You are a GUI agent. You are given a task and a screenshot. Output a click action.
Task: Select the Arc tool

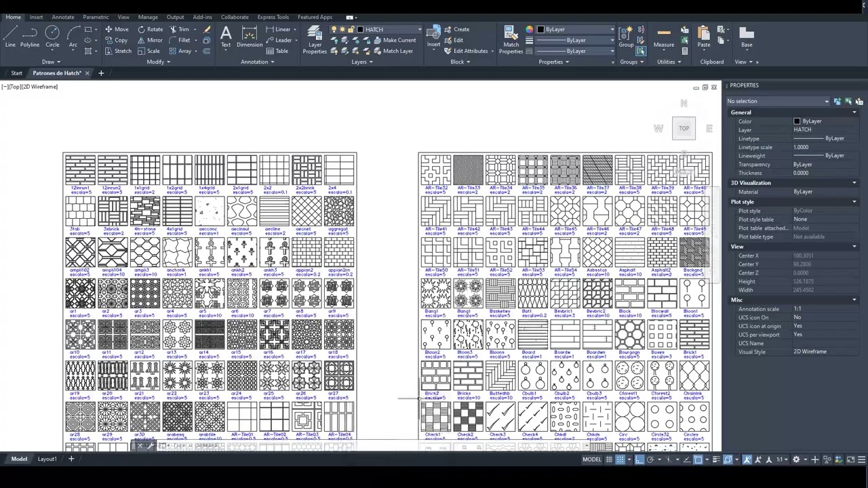[73, 36]
